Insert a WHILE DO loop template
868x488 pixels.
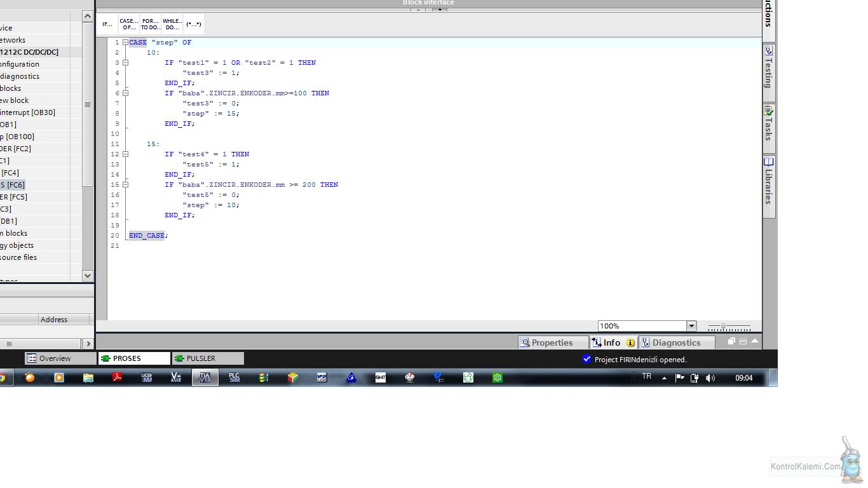pos(172,24)
